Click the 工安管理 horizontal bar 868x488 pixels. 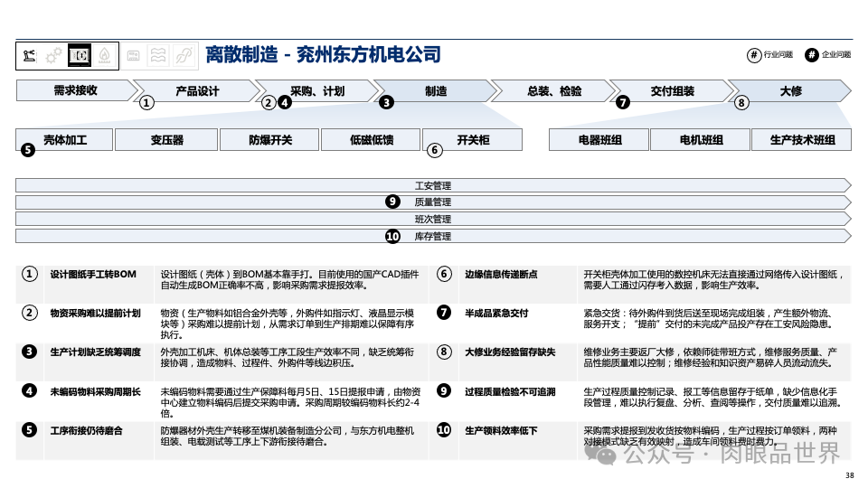tap(433, 185)
